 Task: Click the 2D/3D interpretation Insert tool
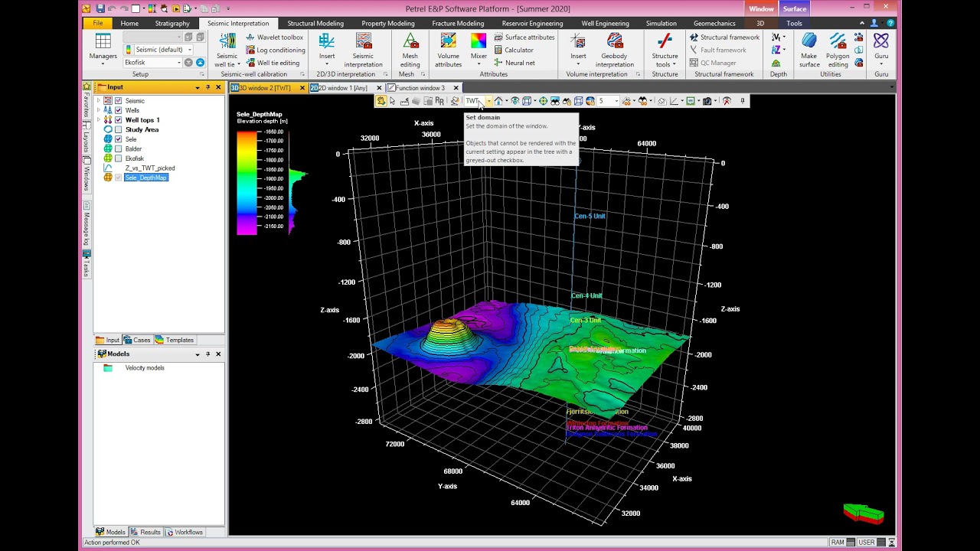click(327, 47)
